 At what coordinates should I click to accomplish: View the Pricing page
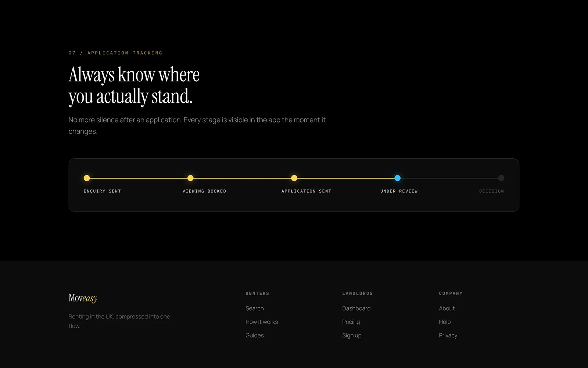point(351,322)
